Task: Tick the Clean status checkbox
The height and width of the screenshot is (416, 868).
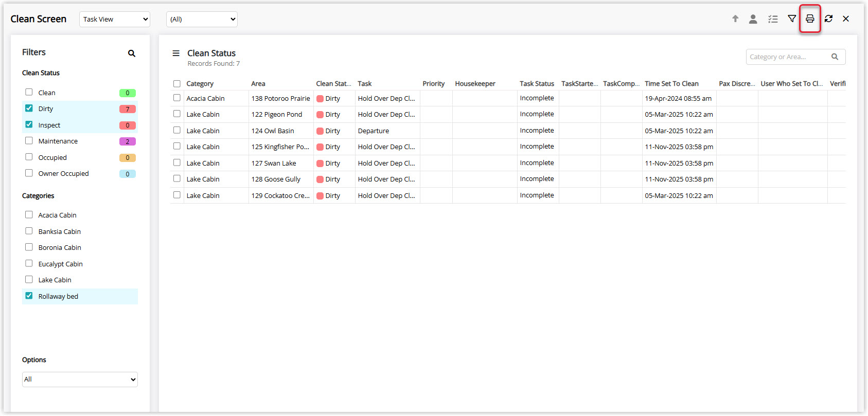Action: pos(29,92)
